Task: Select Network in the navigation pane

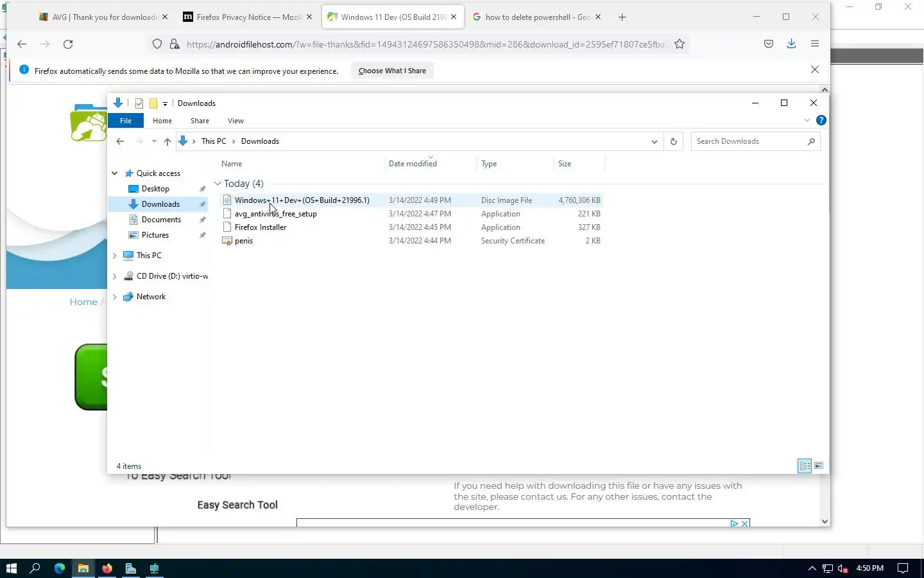Action: (x=151, y=297)
